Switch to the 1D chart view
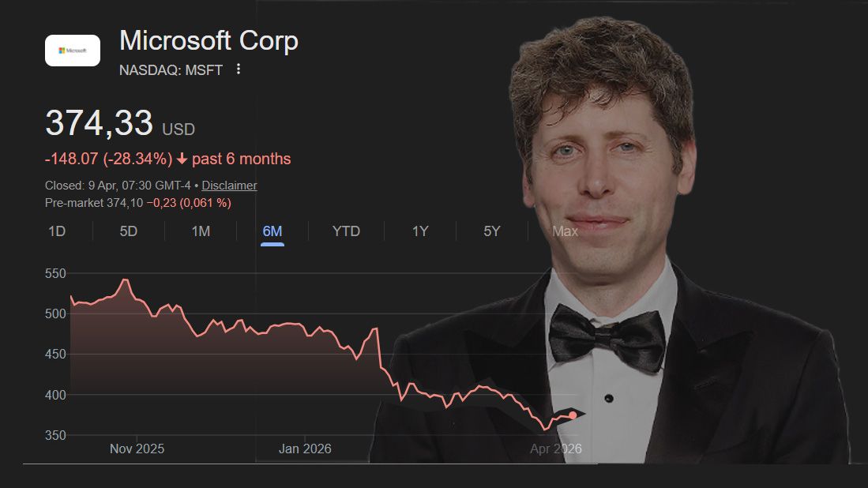This screenshot has height=488, width=868. tap(55, 231)
